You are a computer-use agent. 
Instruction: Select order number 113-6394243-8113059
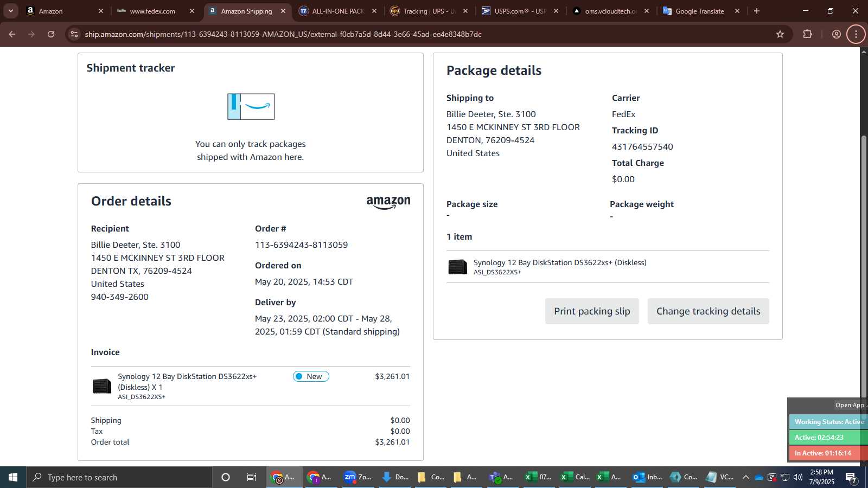coord(301,245)
